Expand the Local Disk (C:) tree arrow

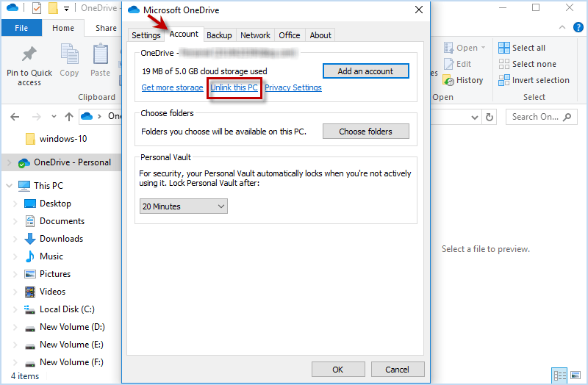[x=15, y=309]
